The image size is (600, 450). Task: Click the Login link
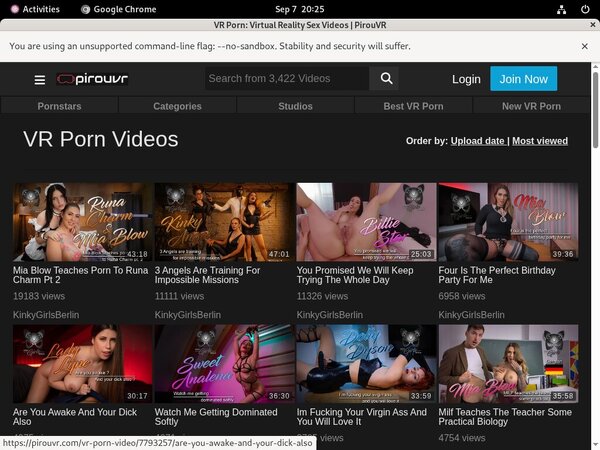466,79
